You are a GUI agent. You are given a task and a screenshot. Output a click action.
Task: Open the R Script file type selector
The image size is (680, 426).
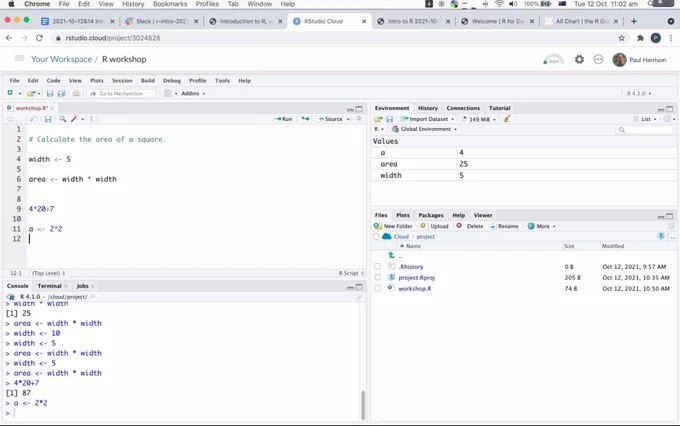pos(351,273)
